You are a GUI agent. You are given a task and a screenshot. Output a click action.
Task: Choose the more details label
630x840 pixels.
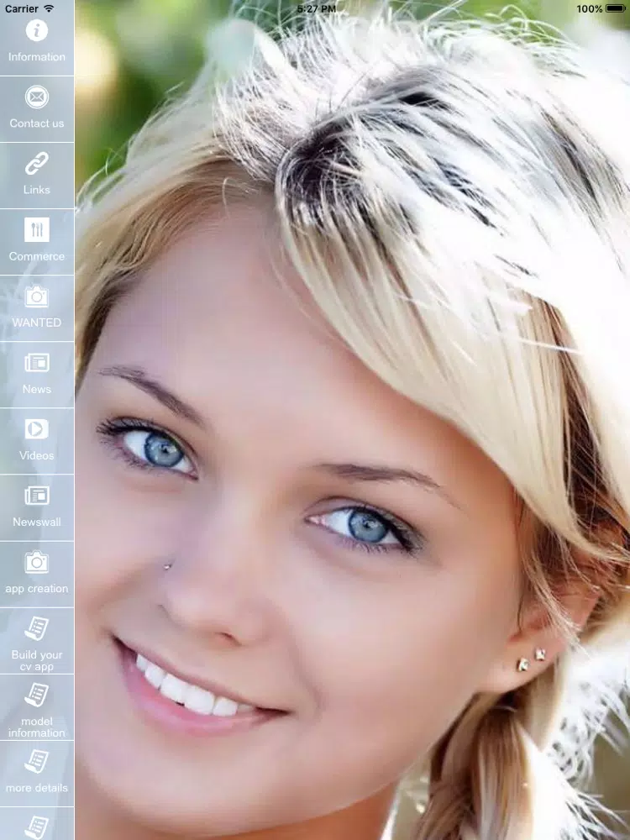[x=36, y=788]
